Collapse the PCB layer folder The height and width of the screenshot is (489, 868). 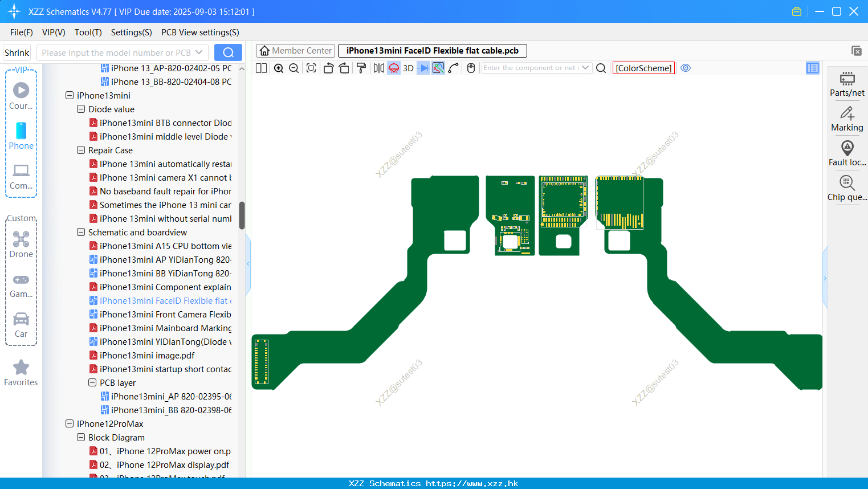[x=92, y=383]
